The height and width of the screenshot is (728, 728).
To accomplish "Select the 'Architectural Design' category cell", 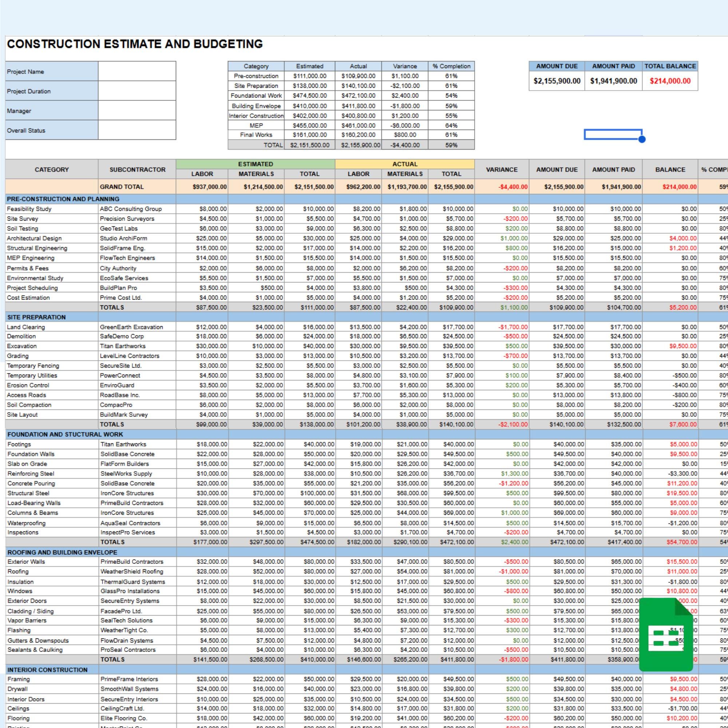I will [52, 238].
